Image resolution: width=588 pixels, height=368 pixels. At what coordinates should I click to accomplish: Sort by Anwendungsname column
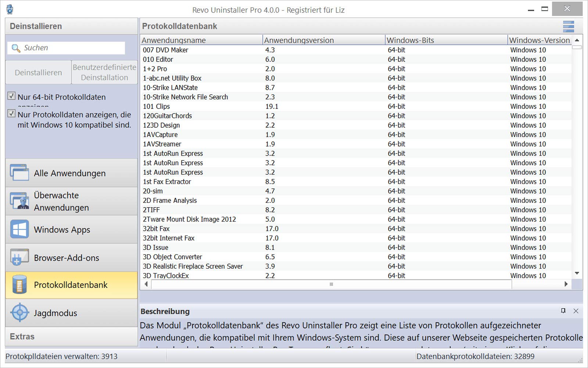[x=201, y=40]
